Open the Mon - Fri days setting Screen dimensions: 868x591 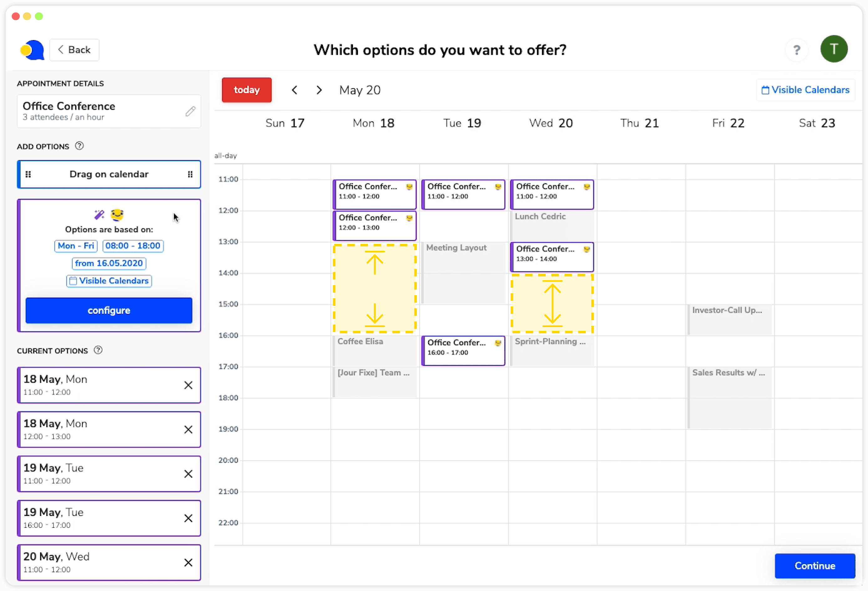pyautogui.click(x=76, y=246)
